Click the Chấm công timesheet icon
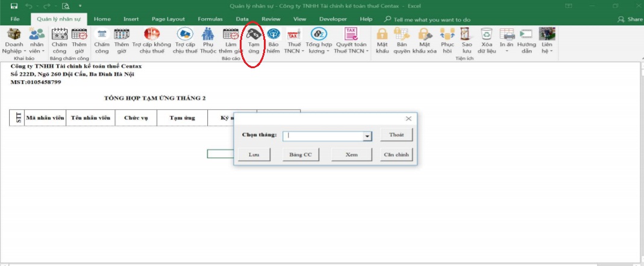The image size is (644, 266). 59,35
